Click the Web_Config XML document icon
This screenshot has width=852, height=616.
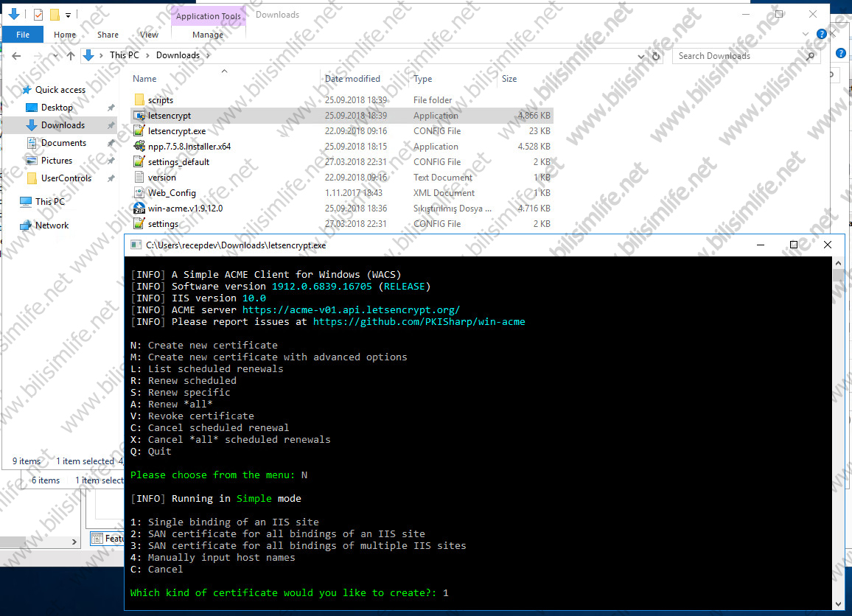pyautogui.click(x=139, y=193)
